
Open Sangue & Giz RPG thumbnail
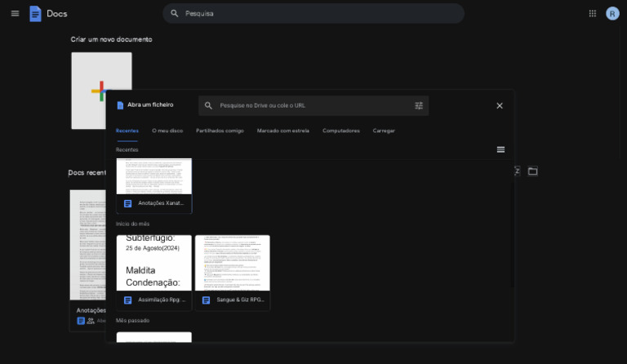[x=233, y=263]
